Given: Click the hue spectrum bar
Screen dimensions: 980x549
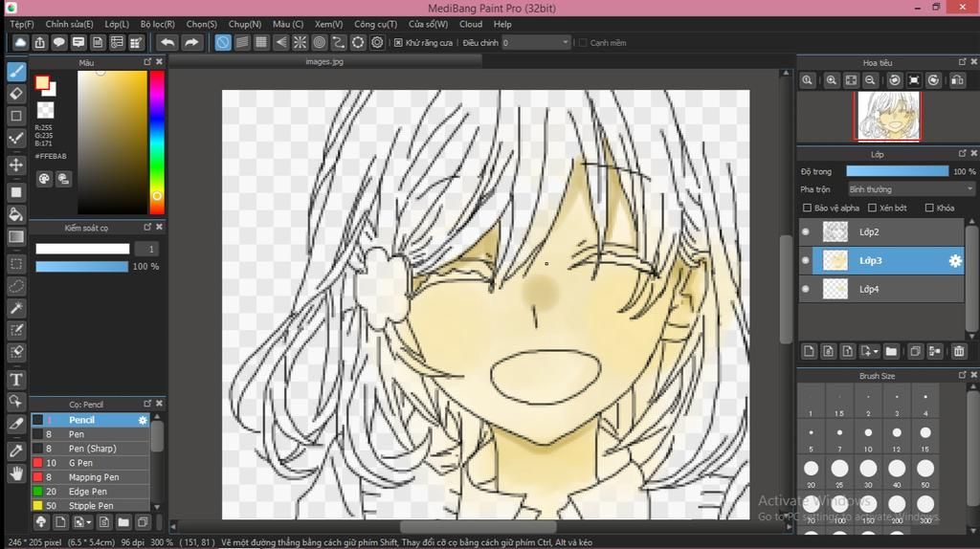Looking at the screenshot, I should tap(157, 143).
